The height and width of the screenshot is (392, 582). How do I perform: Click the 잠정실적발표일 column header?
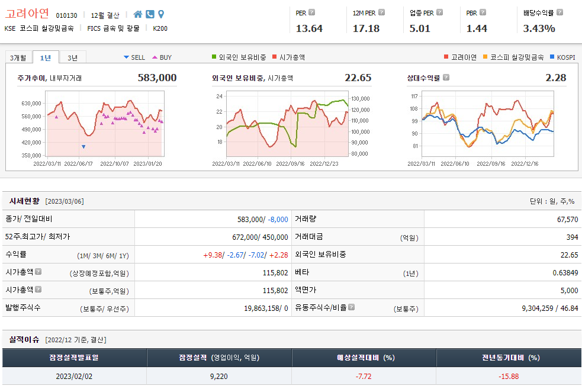point(74,358)
